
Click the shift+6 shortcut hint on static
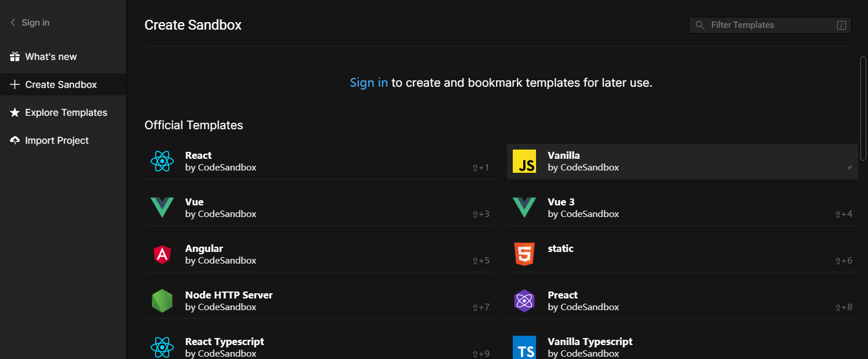tap(844, 261)
